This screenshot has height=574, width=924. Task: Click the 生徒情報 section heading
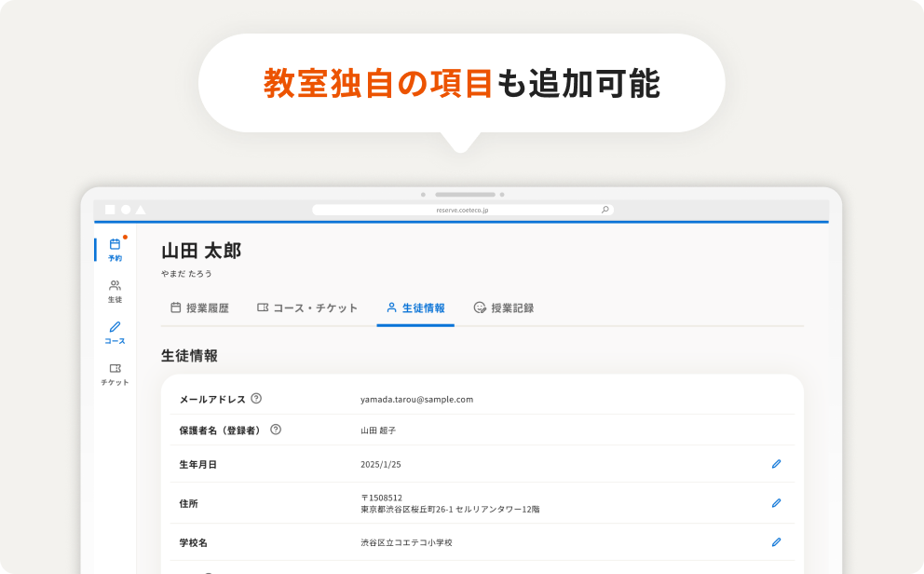tap(190, 356)
